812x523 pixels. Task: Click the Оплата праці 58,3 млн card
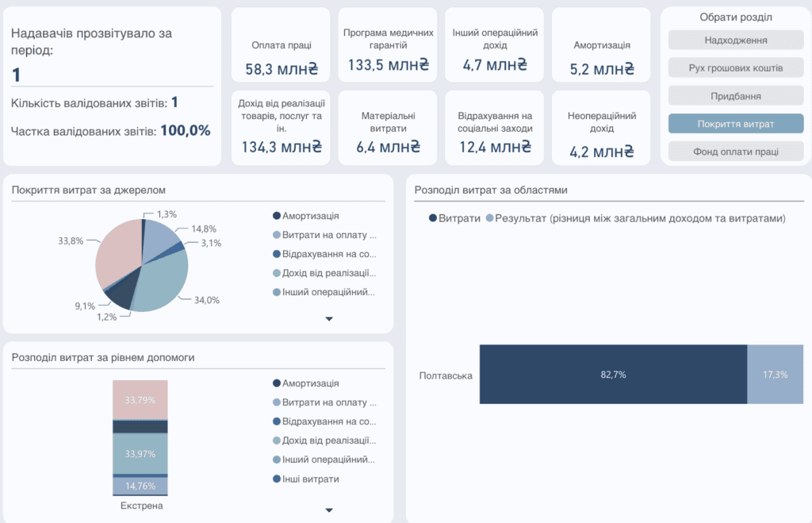pyautogui.click(x=282, y=45)
